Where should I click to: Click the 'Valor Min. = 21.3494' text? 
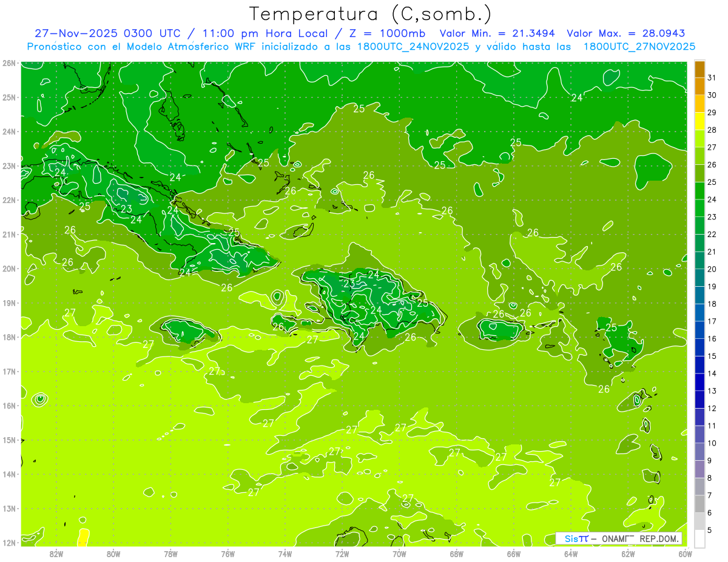coord(499,33)
